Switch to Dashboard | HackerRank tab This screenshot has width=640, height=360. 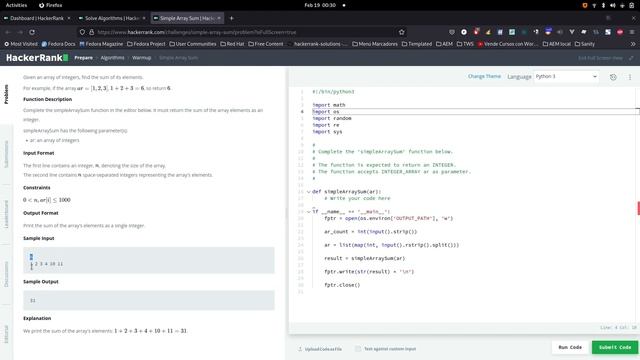[37, 18]
